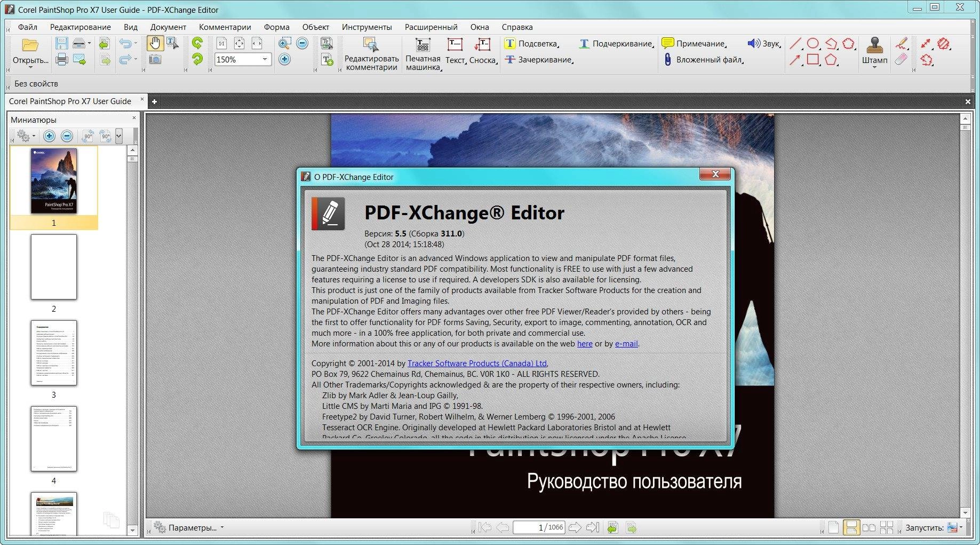The width and height of the screenshot is (980, 545).
Task: Open the Штамп stamp tool
Action: tap(875, 52)
